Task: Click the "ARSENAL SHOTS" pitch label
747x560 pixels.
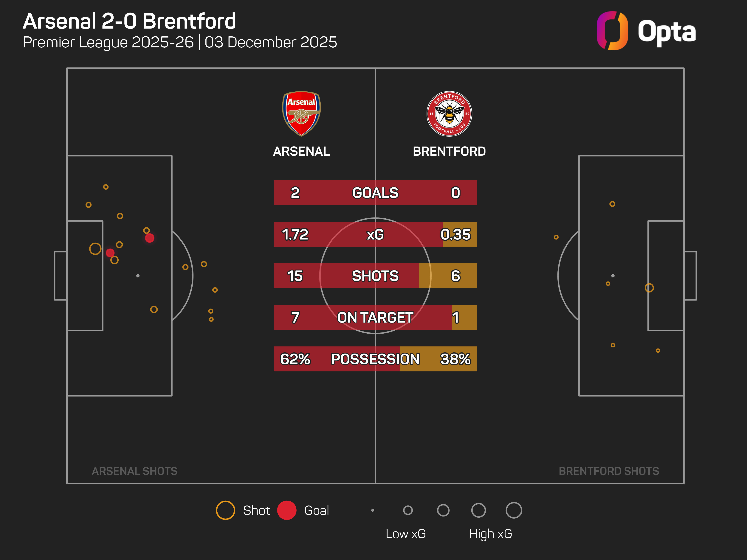Action: pyautogui.click(x=134, y=471)
